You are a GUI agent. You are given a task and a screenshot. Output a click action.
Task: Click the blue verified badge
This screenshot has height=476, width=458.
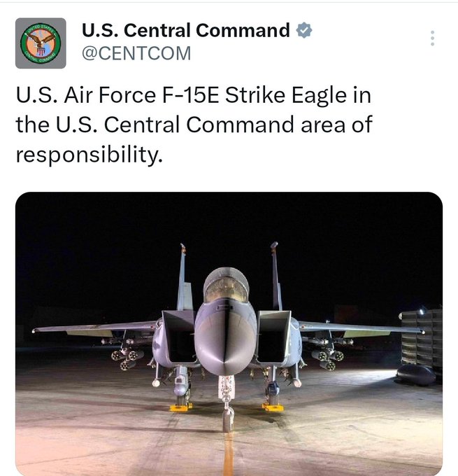(x=305, y=31)
